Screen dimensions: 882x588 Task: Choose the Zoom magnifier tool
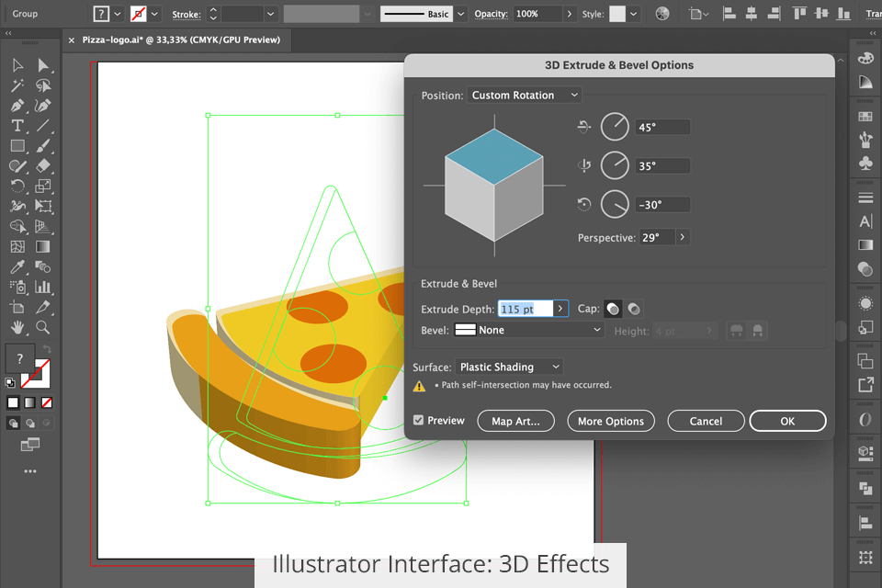click(43, 327)
